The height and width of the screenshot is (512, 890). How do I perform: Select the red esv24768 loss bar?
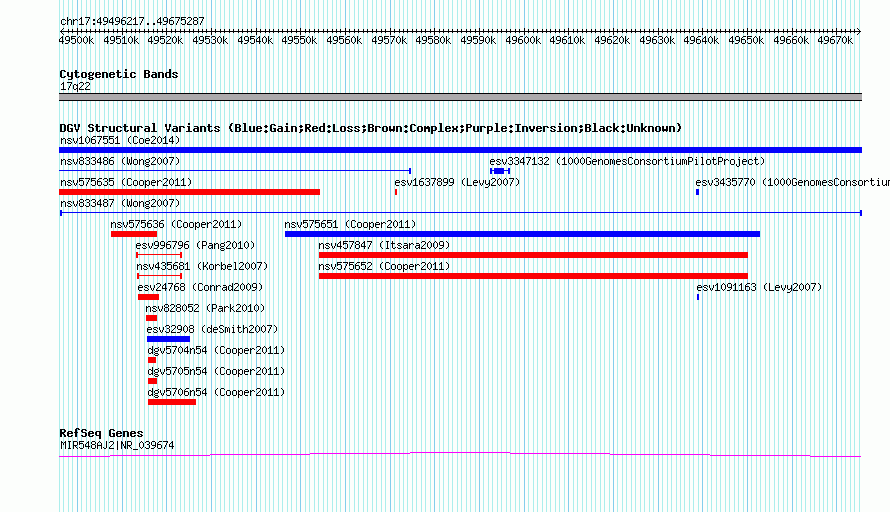(149, 297)
